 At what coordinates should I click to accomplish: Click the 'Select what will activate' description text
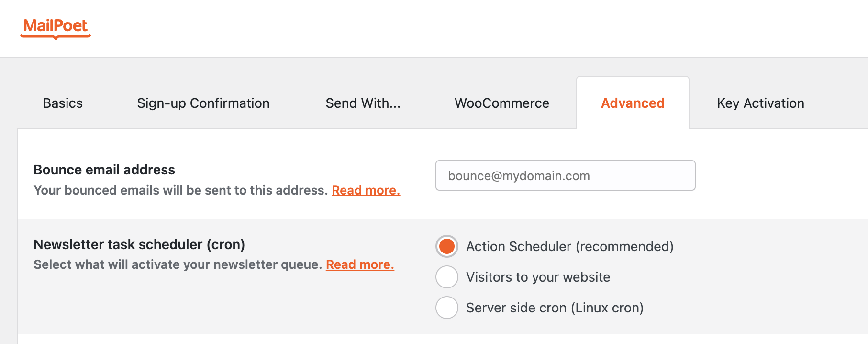(178, 265)
